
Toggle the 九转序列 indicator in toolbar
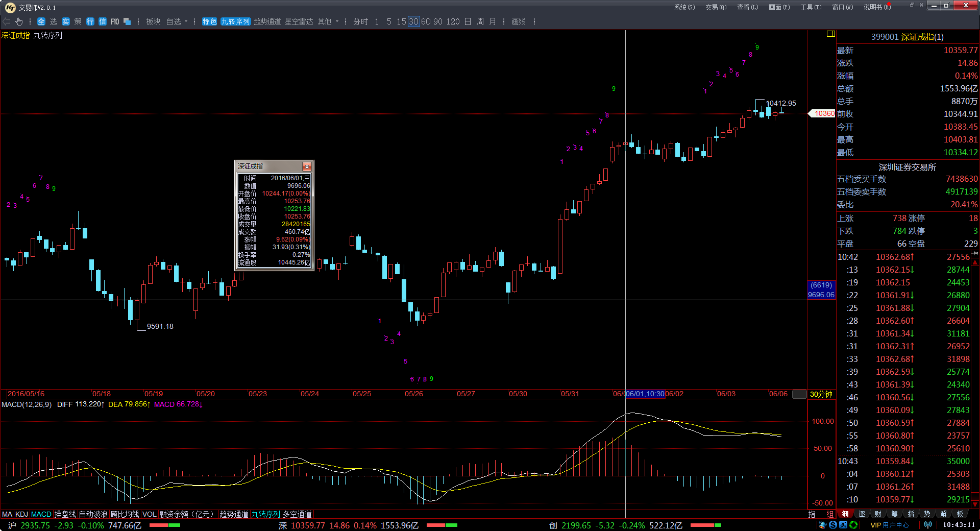[x=235, y=21]
